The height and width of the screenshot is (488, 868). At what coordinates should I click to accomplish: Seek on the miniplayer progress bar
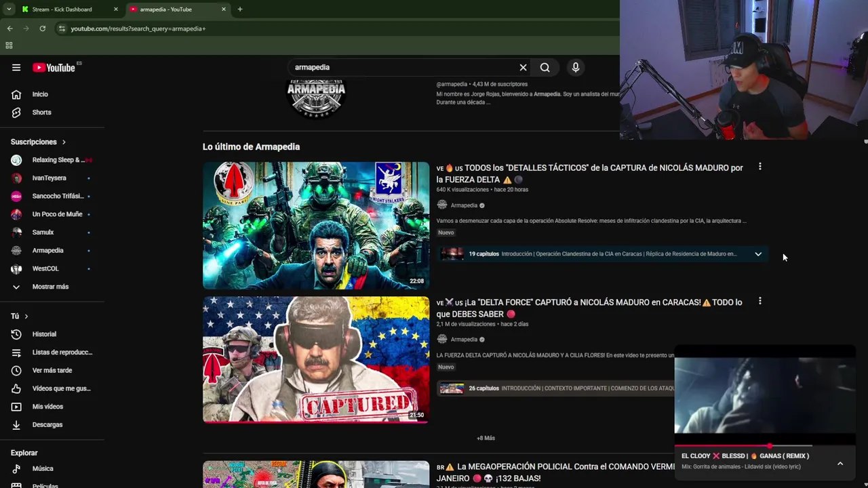pyautogui.click(x=765, y=446)
